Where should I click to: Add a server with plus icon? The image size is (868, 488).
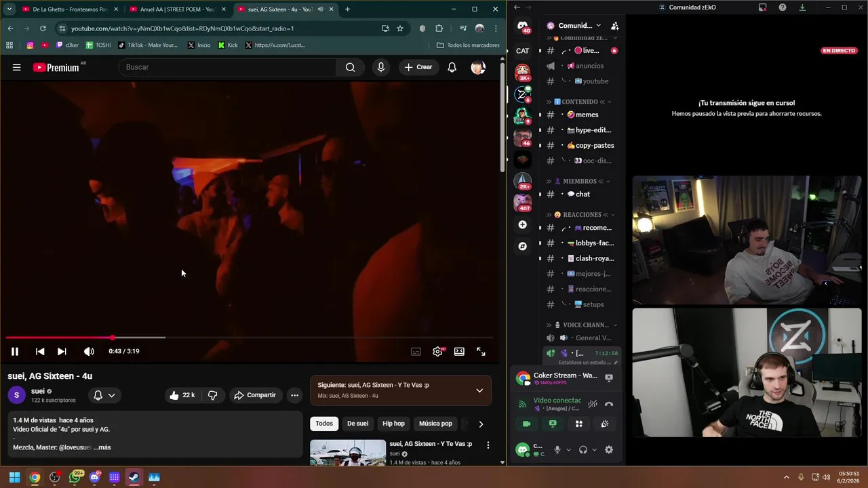(x=522, y=224)
